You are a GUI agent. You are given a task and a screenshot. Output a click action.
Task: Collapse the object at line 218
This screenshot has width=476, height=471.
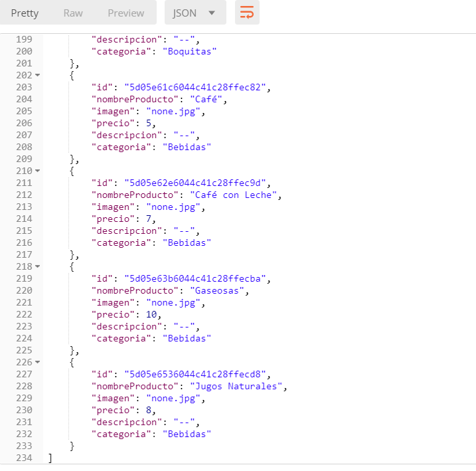(37, 267)
